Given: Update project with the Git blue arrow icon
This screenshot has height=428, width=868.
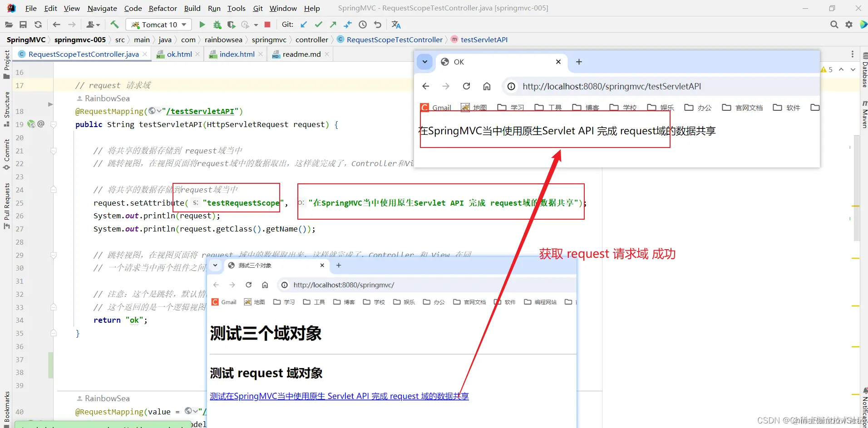Looking at the screenshot, I should 304,25.
